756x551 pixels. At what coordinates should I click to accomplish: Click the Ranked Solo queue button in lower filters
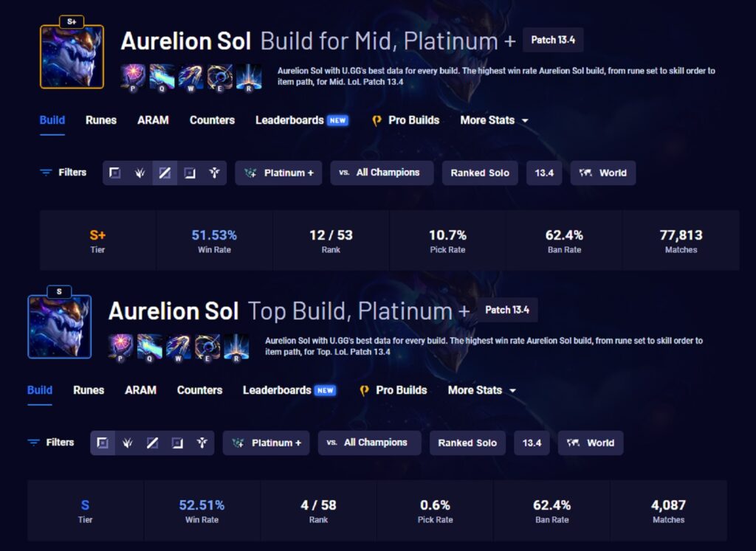467,443
